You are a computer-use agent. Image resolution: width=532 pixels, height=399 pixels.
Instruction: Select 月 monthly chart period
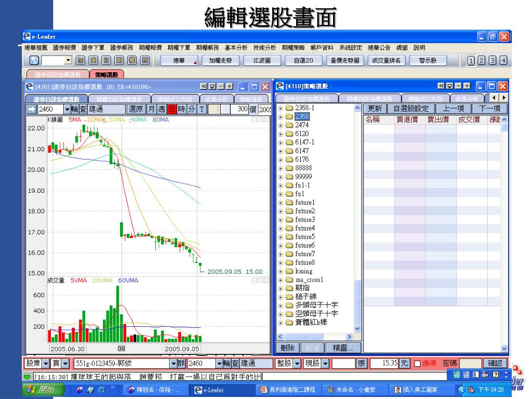pos(151,109)
